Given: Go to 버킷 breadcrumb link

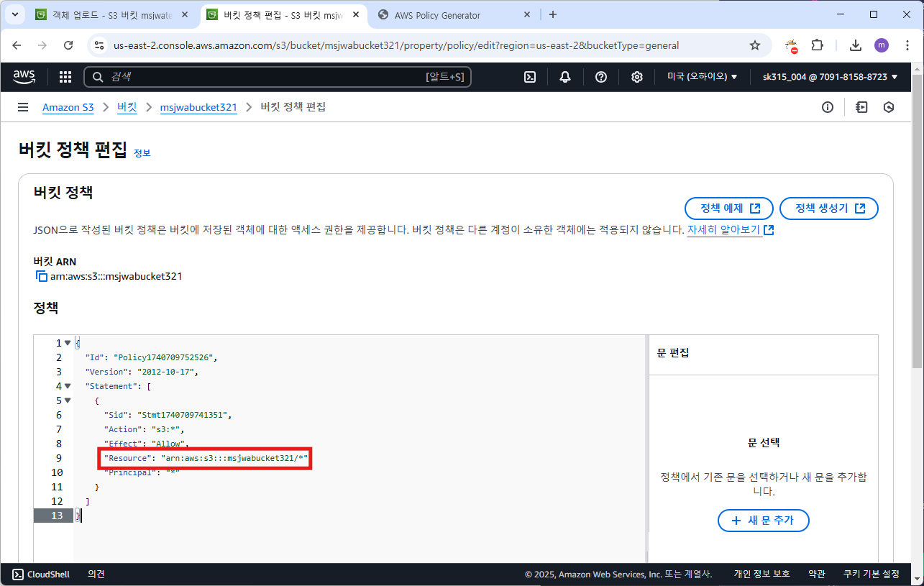Looking at the screenshot, I should (x=127, y=107).
